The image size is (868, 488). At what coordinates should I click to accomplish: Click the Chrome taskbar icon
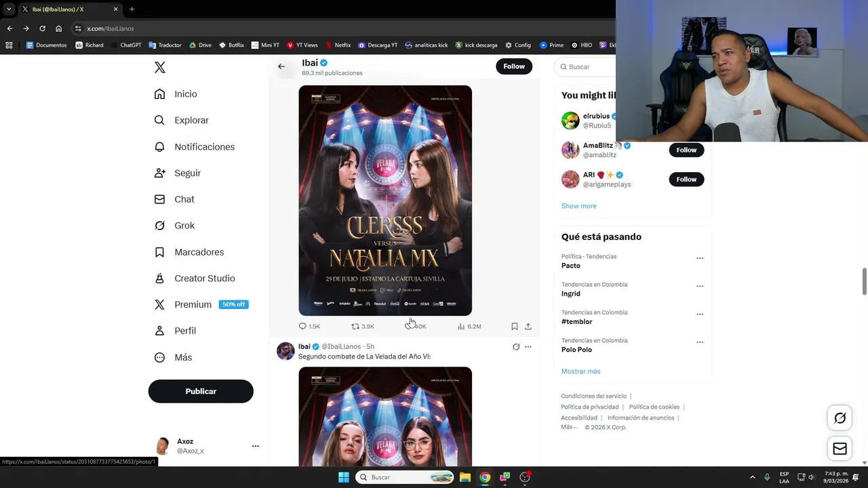(x=485, y=477)
